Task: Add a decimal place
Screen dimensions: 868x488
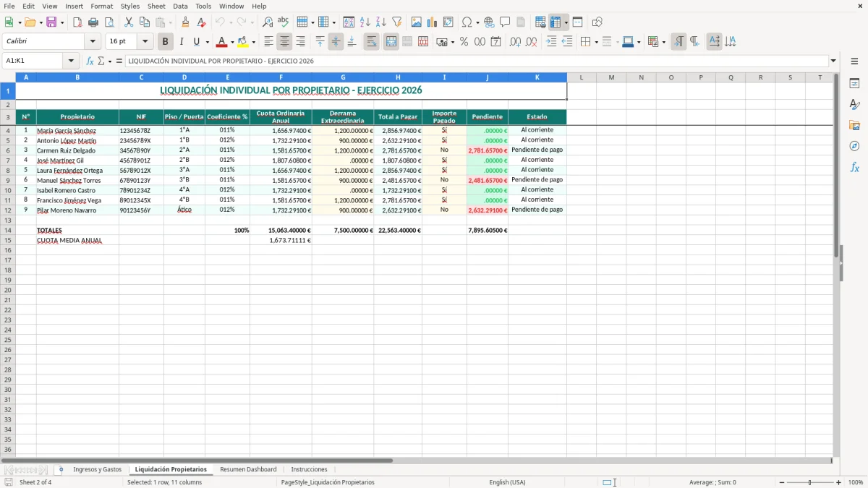Action: (515, 42)
